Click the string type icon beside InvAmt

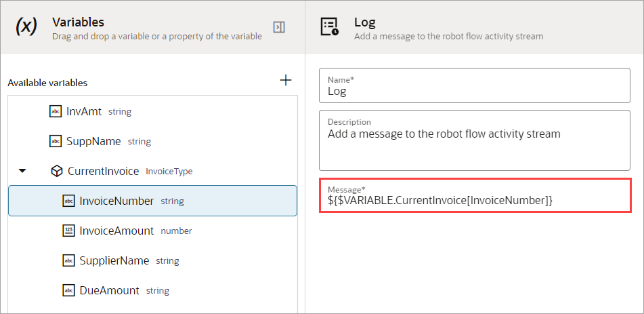pyautogui.click(x=55, y=111)
